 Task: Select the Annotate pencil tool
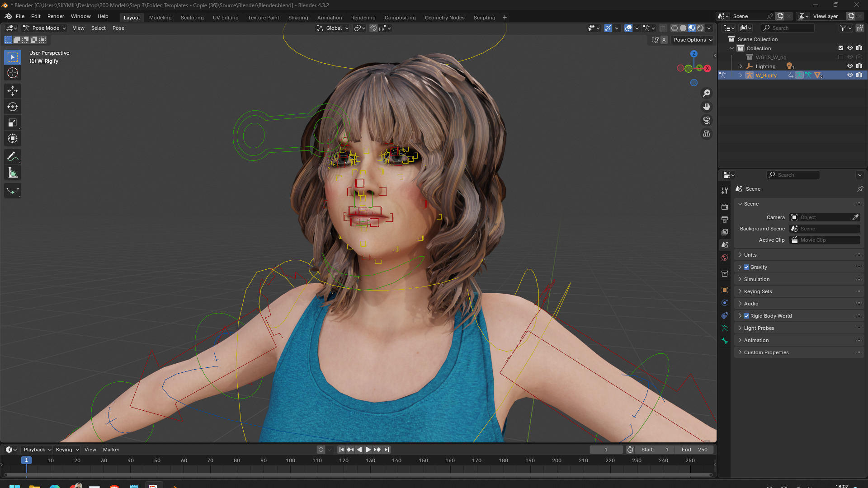[13, 157]
